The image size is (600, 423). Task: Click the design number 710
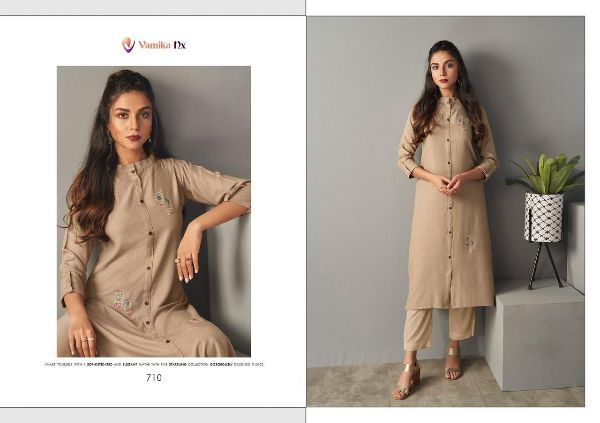pyautogui.click(x=154, y=378)
